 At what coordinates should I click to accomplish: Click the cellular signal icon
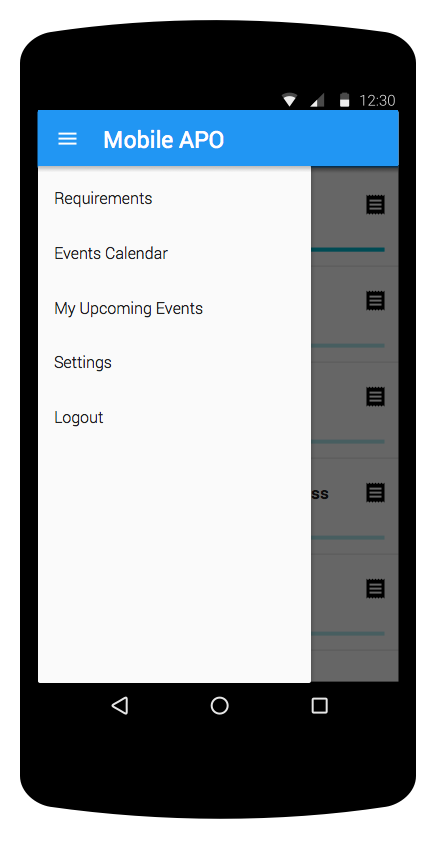(x=317, y=100)
